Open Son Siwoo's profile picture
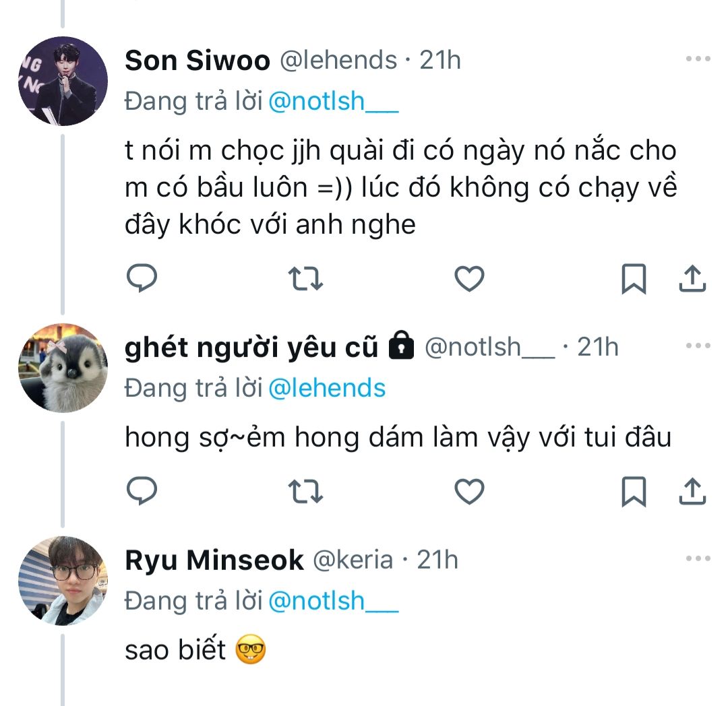Image resolution: width=728 pixels, height=706 pixels. pos(63,81)
